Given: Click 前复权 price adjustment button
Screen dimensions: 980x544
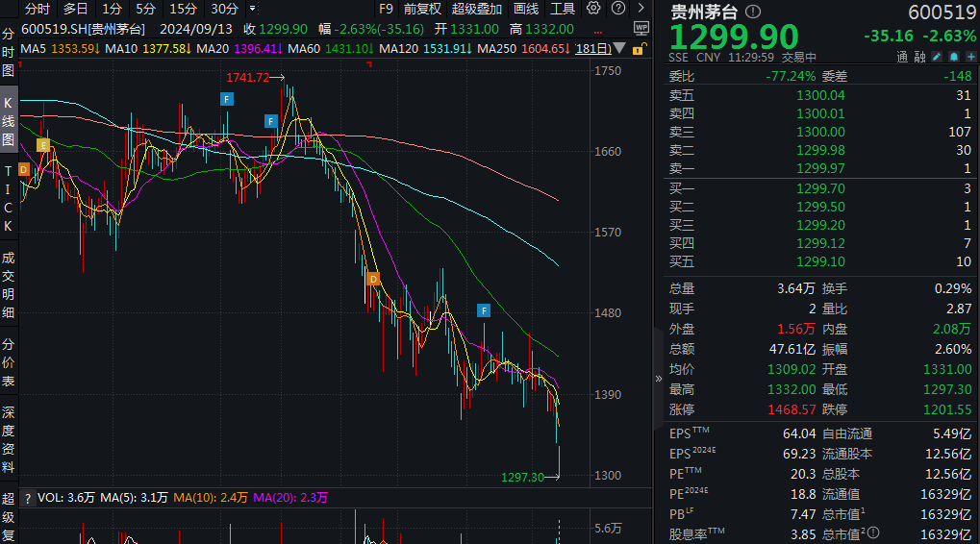Looking at the screenshot, I should (x=422, y=9).
